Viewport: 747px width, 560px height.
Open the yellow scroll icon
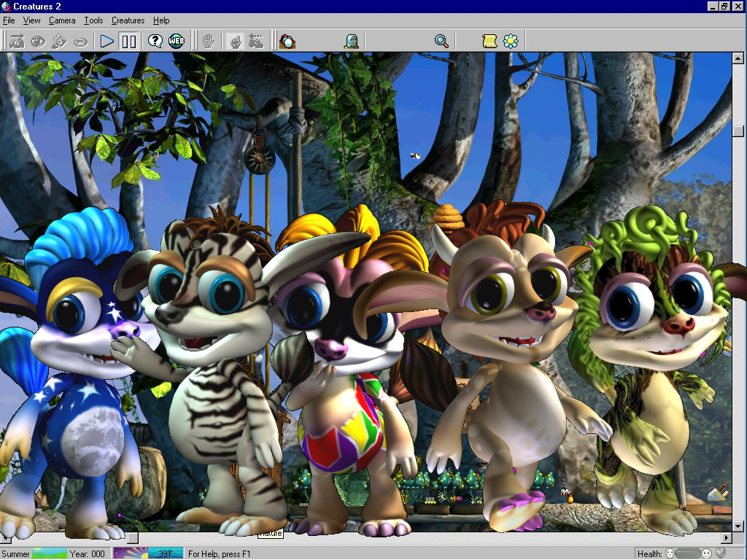click(x=489, y=42)
